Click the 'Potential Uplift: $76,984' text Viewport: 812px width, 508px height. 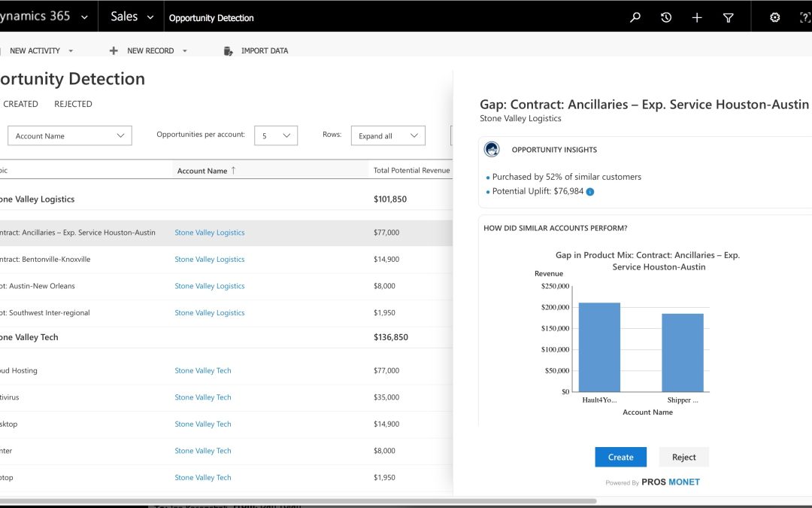(538, 191)
